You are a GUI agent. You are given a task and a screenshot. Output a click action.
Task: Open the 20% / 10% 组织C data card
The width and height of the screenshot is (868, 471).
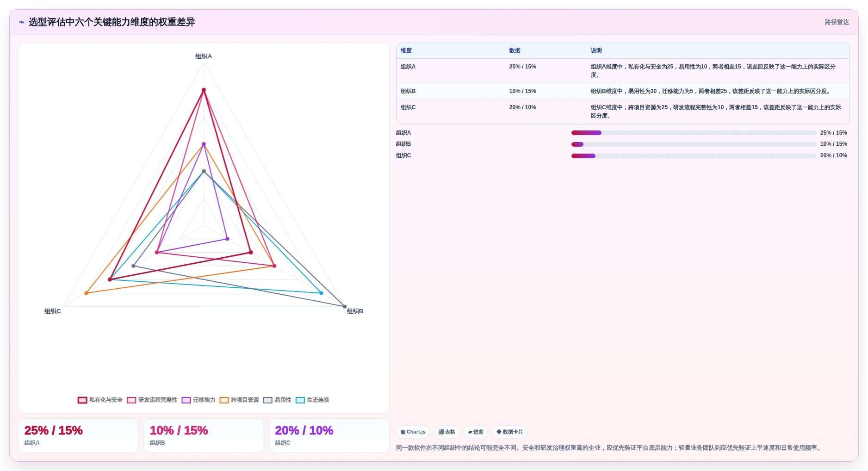(329, 436)
